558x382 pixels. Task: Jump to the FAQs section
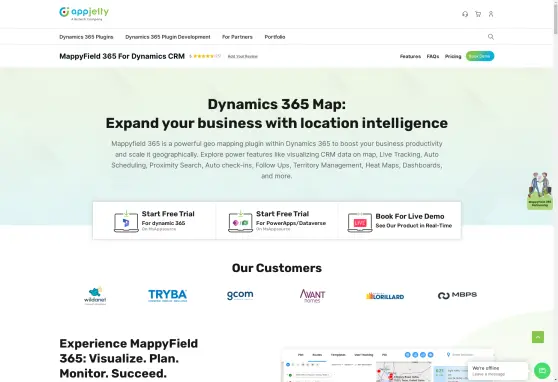(433, 56)
